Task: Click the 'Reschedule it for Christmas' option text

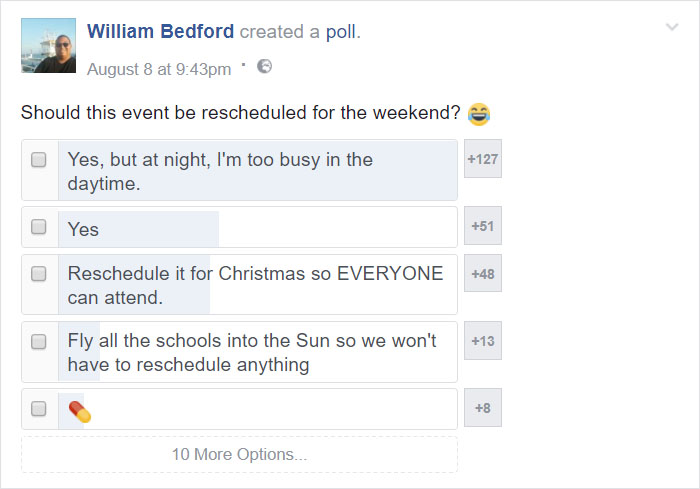Action: (255, 285)
